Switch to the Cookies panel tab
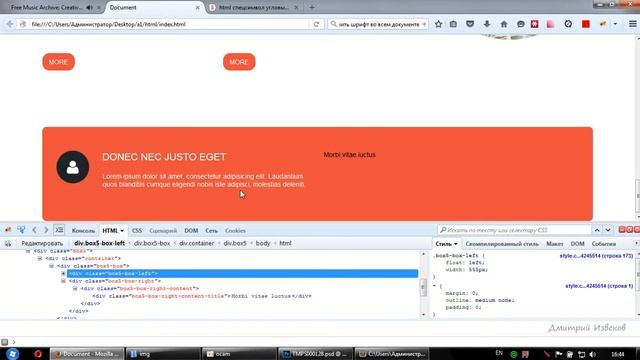 tap(236, 231)
